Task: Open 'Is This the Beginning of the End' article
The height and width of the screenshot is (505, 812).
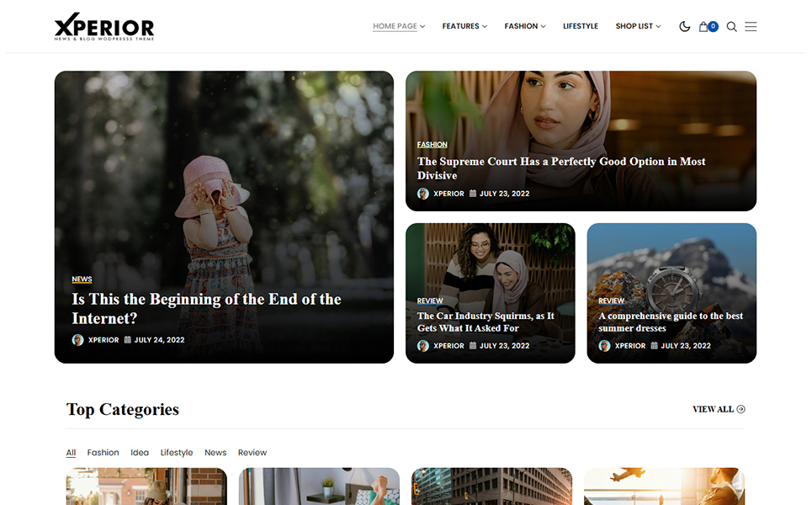Action: [206, 308]
